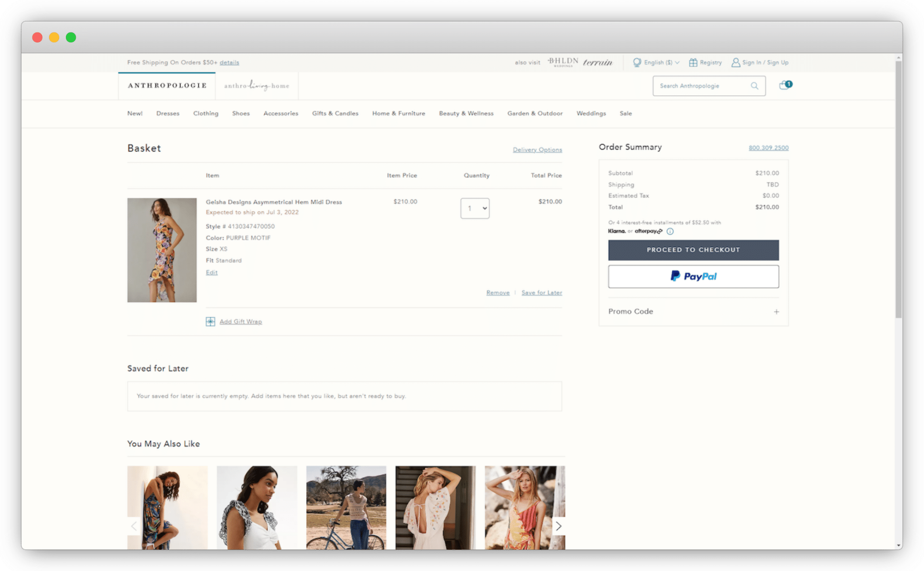Remove the Geisha Designs dress from basket
The height and width of the screenshot is (571, 924).
click(498, 292)
